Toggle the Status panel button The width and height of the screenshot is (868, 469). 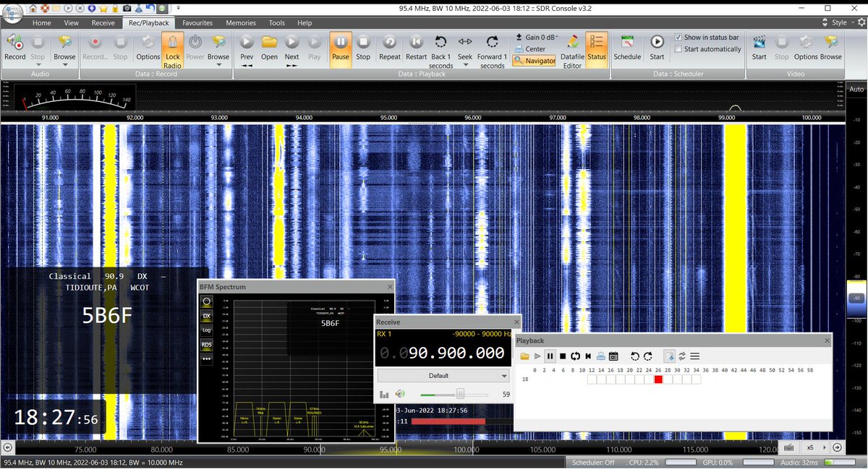coord(597,48)
